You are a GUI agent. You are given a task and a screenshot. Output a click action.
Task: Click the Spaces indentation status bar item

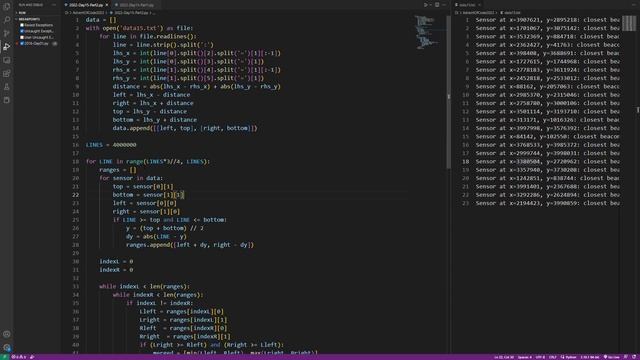525,357
